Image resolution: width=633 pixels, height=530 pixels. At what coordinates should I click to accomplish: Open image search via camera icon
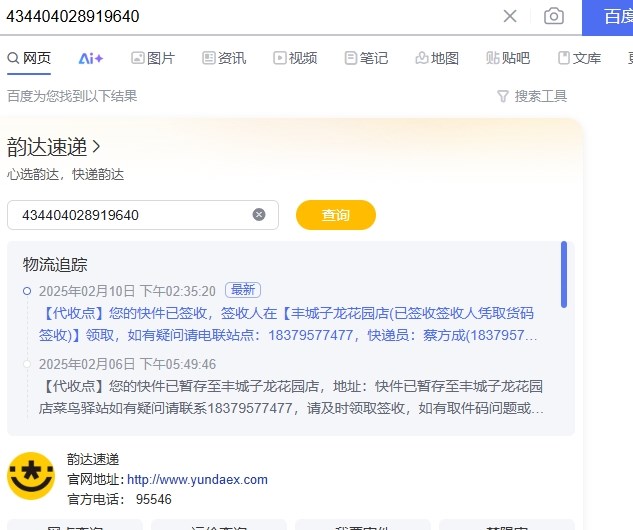point(553,16)
